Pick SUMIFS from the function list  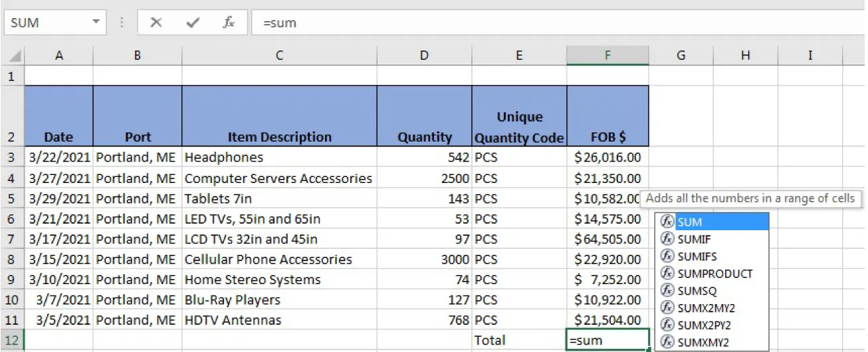point(697,256)
